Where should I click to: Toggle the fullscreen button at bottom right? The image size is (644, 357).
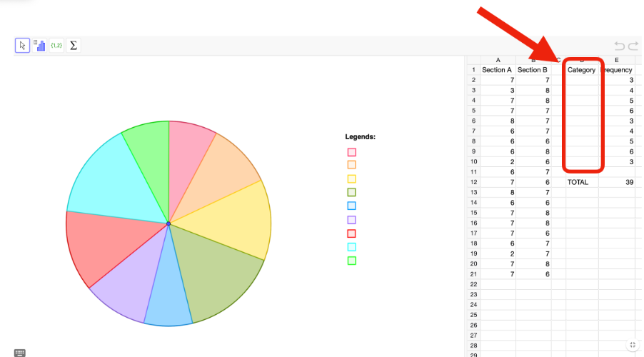pos(632,345)
